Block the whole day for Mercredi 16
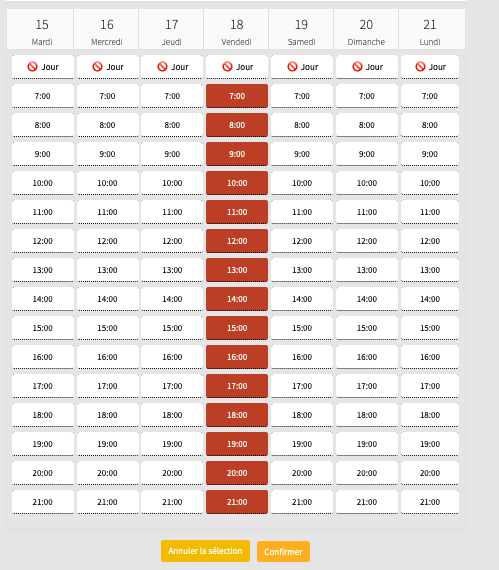This screenshot has height=570, width=499. 108,67
